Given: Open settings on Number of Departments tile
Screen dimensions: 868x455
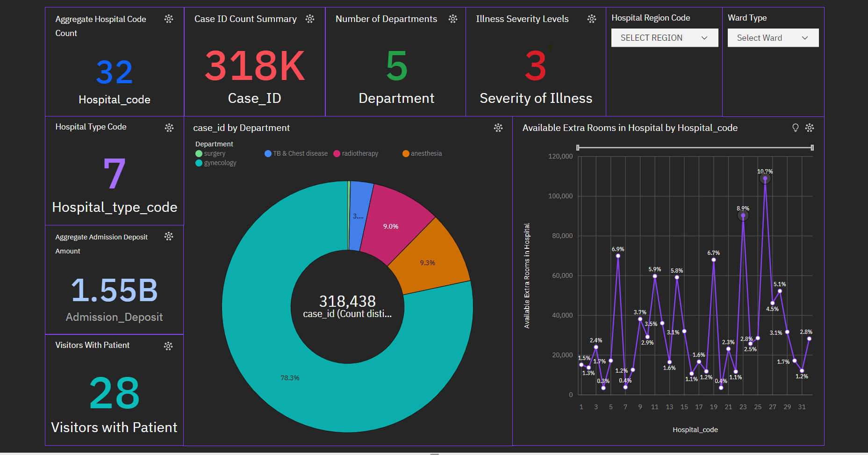Looking at the screenshot, I should tap(452, 19).
